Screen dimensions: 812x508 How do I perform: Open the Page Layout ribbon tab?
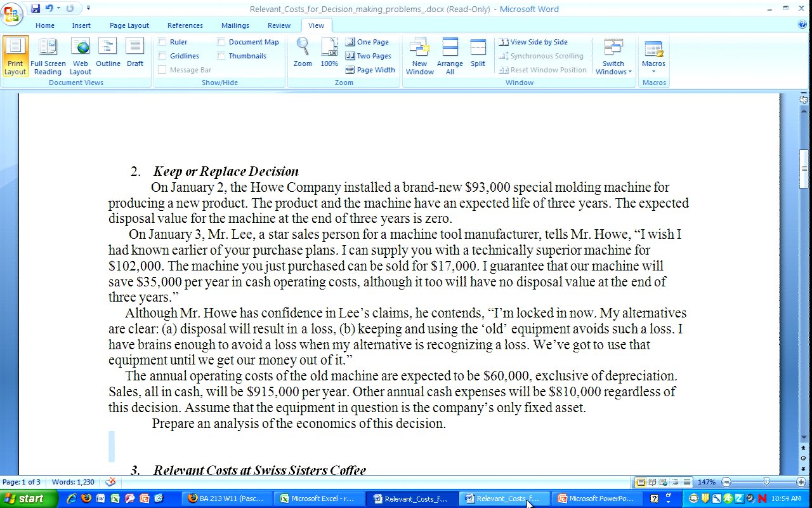pos(129,25)
